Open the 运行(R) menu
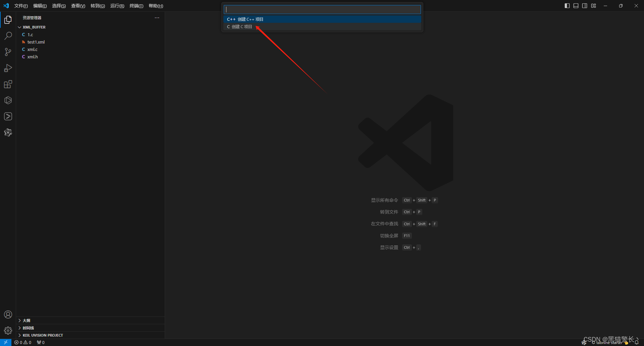This screenshot has width=644, height=346. 117,6
